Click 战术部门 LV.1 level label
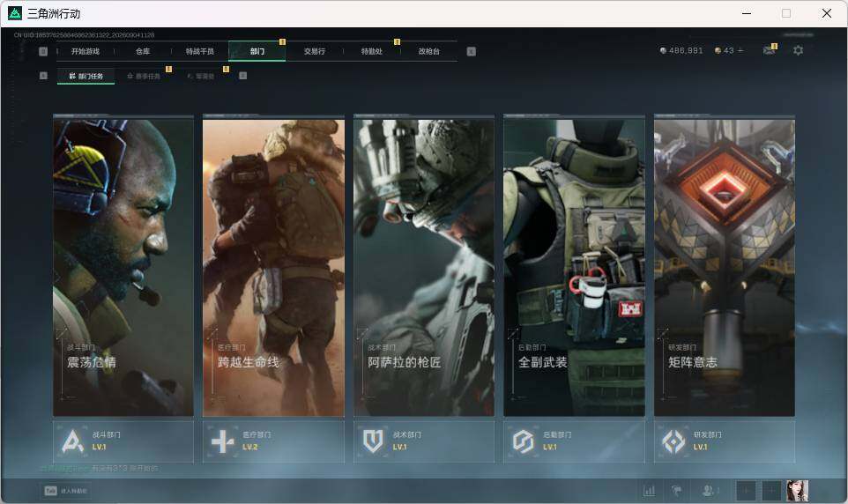 (x=399, y=448)
